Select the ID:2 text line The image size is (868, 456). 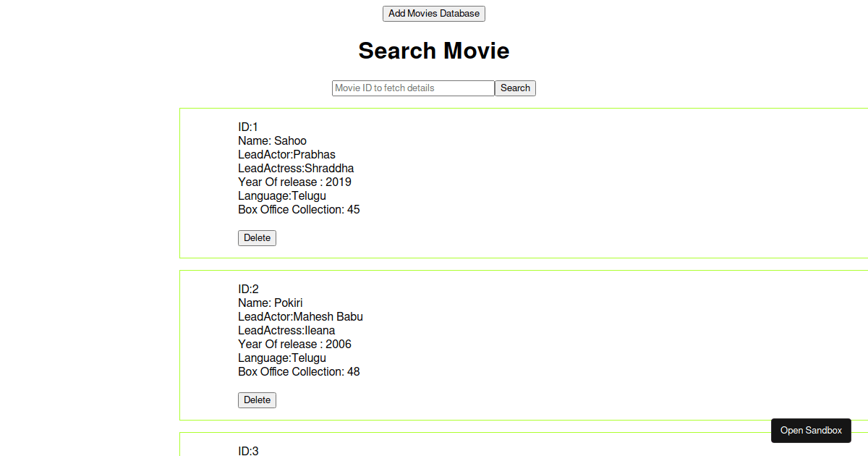tap(248, 290)
